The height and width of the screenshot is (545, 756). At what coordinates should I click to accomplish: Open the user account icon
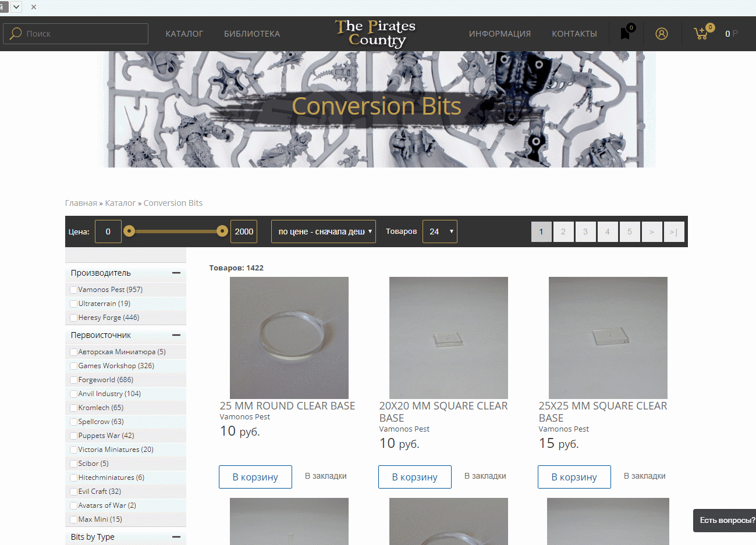click(x=662, y=34)
